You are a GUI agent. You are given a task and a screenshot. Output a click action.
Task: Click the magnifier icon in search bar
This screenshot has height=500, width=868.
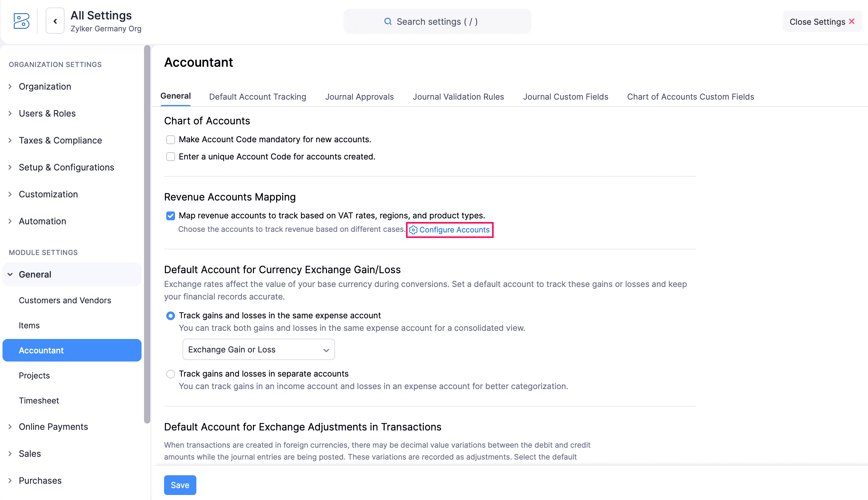pos(388,21)
